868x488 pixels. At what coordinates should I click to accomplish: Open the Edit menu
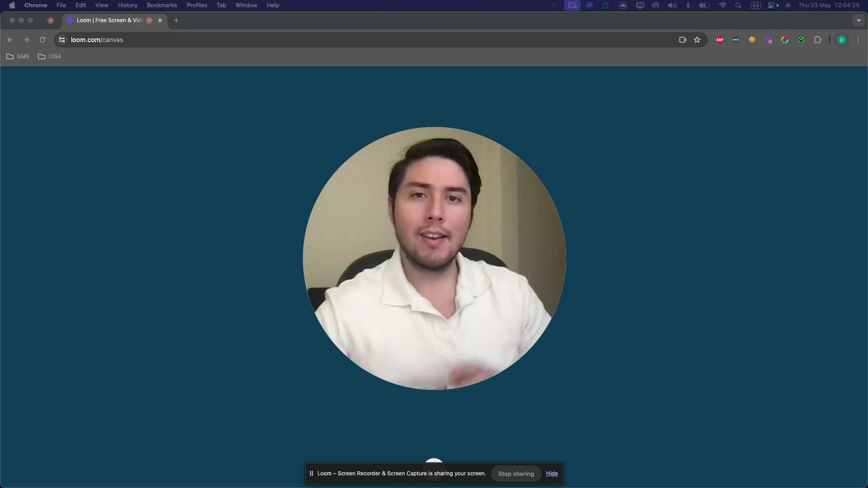[x=81, y=5]
